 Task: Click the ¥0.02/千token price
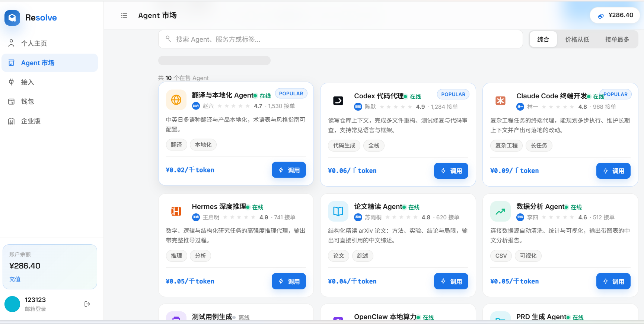pos(190,170)
